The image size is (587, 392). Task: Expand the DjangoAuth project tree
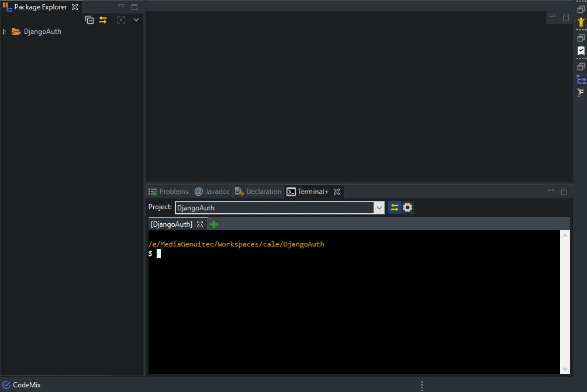click(5, 32)
